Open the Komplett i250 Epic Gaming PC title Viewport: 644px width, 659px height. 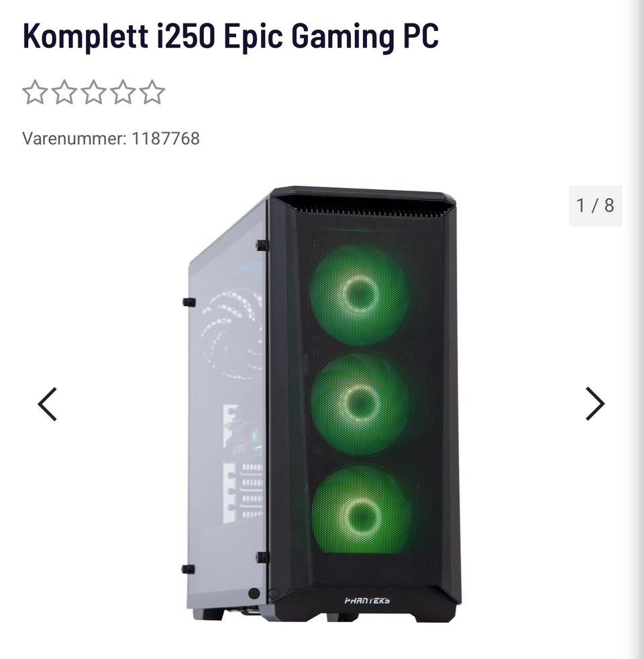pyautogui.click(x=231, y=36)
